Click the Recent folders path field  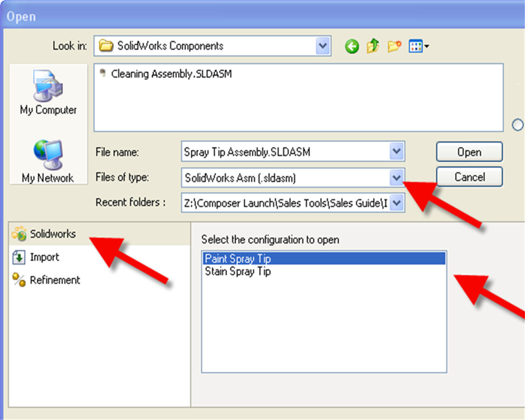coord(285,203)
